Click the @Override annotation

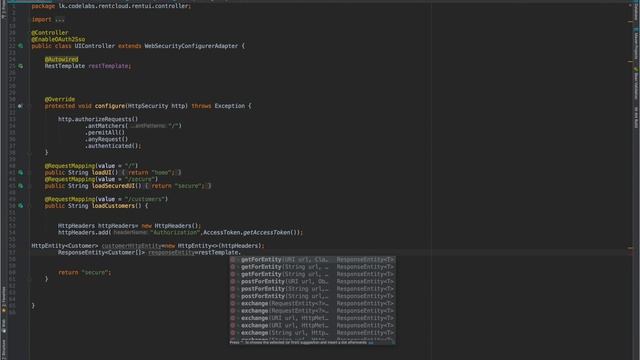(x=60, y=100)
